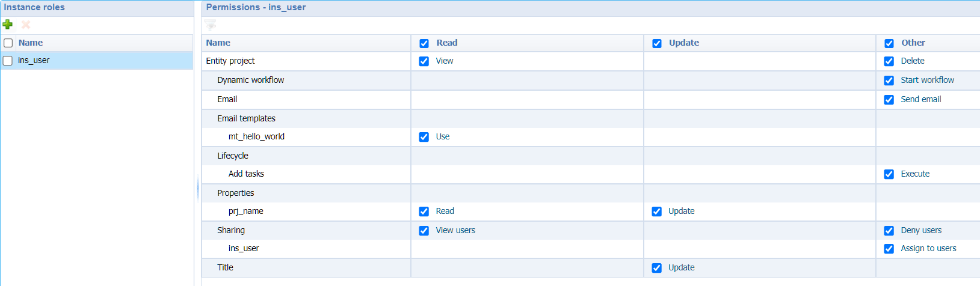This screenshot has height=286, width=980.
Task: Select the Email templates tree row
Action: pyautogui.click(x=246, y=118)
